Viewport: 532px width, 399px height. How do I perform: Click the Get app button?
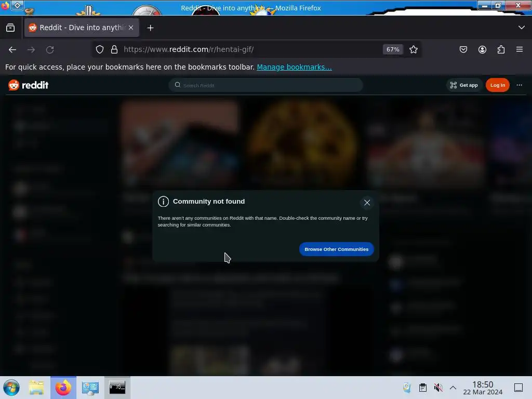pyautogui.click(x=464, y=85)
